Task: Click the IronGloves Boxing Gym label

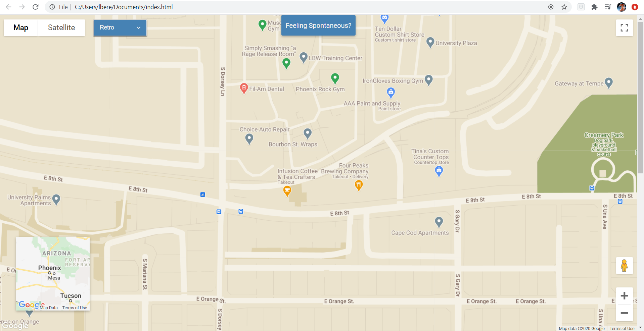Action: 393,81
